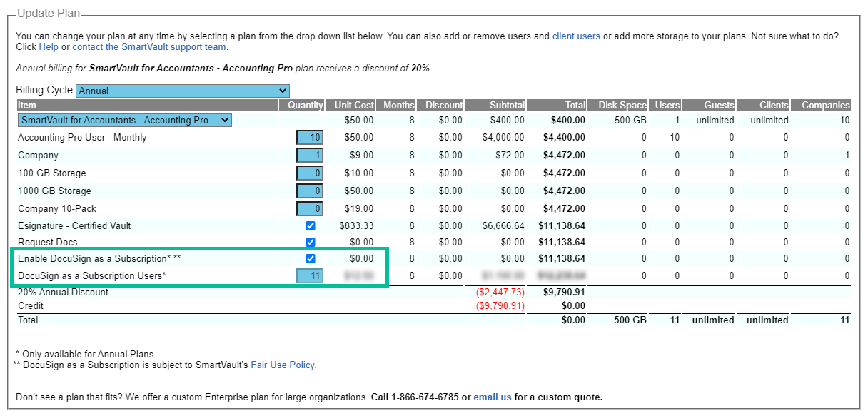Image resolution: width=868 pixels, height=416 pixels.
Task: Uncheck the Request Docs checkbox
Action: (x=311, y=243)
